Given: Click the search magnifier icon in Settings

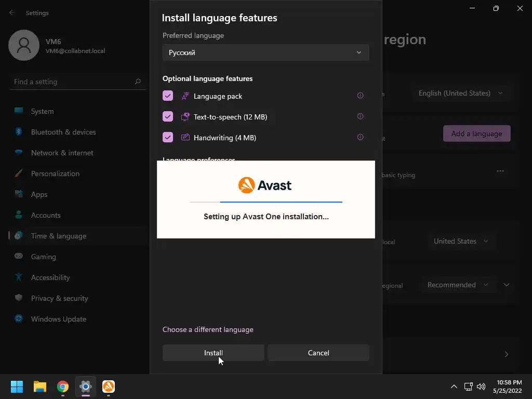Looking at the screenshot, I should point(137,82).
